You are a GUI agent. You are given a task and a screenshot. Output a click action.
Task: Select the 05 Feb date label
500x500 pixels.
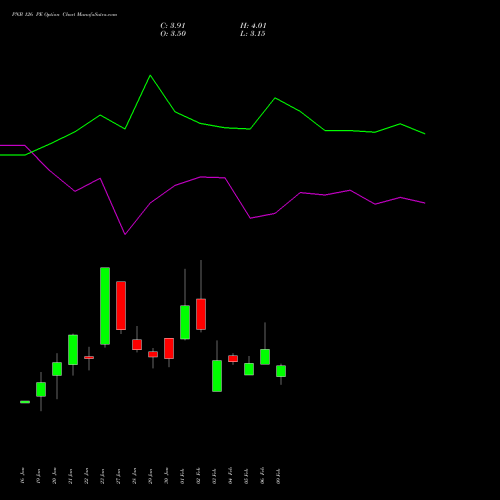pyautogui.click(x=246, y=476)
